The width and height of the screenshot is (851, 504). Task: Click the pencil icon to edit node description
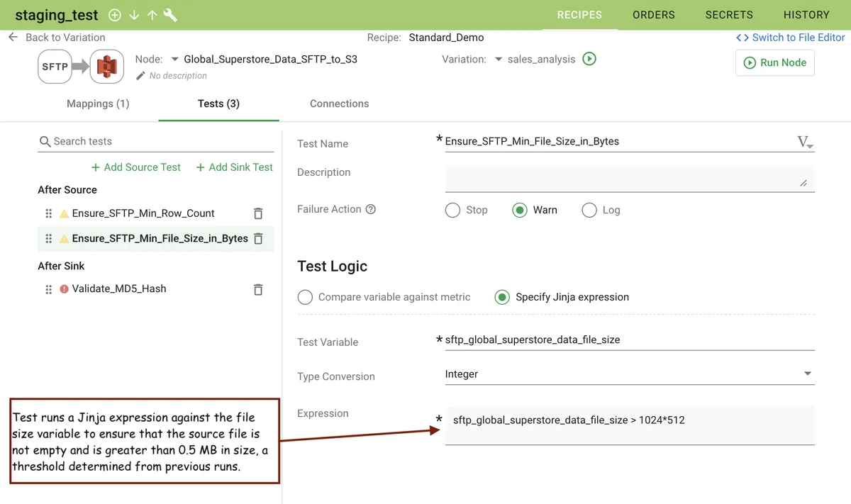pos(141,75)
